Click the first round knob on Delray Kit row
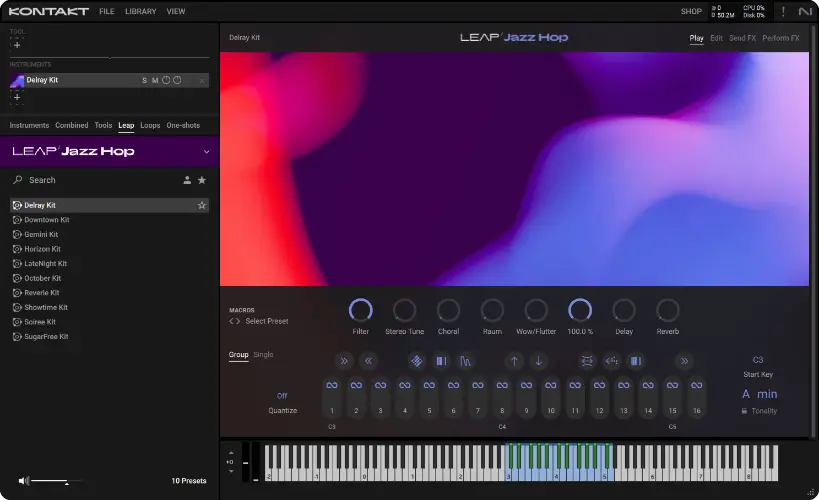This screenshot has height=500, width=819. coord(166,80)
